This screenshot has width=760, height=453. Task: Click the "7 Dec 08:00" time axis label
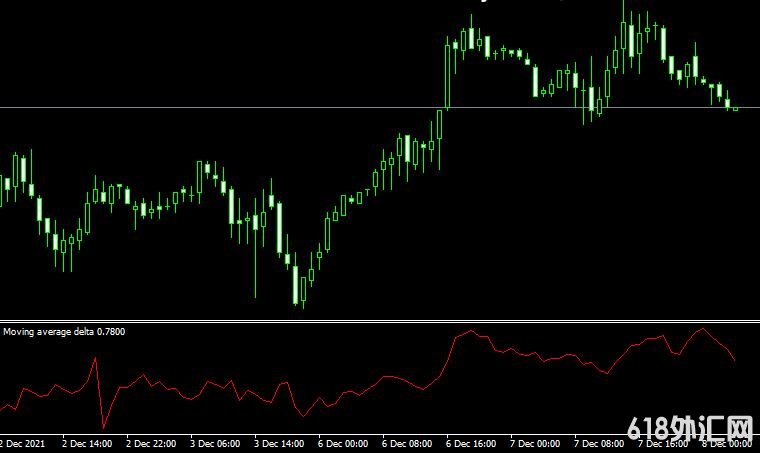pyautogui.click(x=599, y=444)
